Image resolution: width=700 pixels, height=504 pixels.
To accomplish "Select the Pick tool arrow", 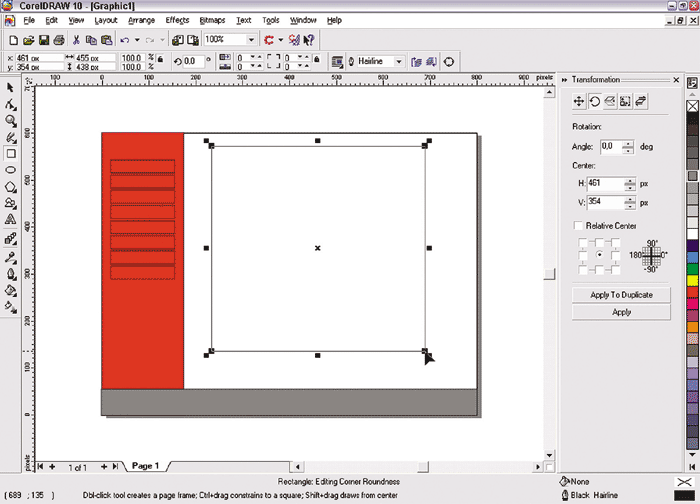I will (x=10, y=88).
